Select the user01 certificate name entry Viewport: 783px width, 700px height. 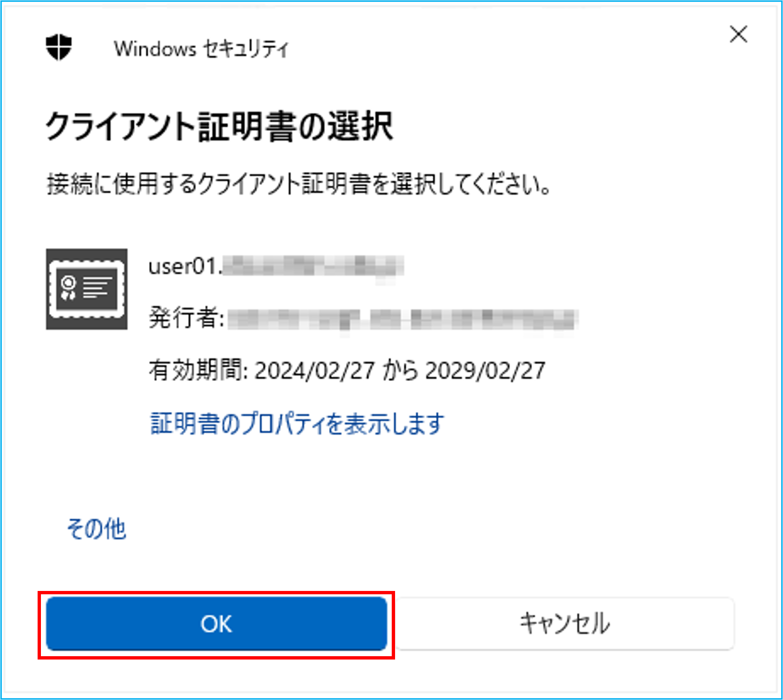point(276,266)
